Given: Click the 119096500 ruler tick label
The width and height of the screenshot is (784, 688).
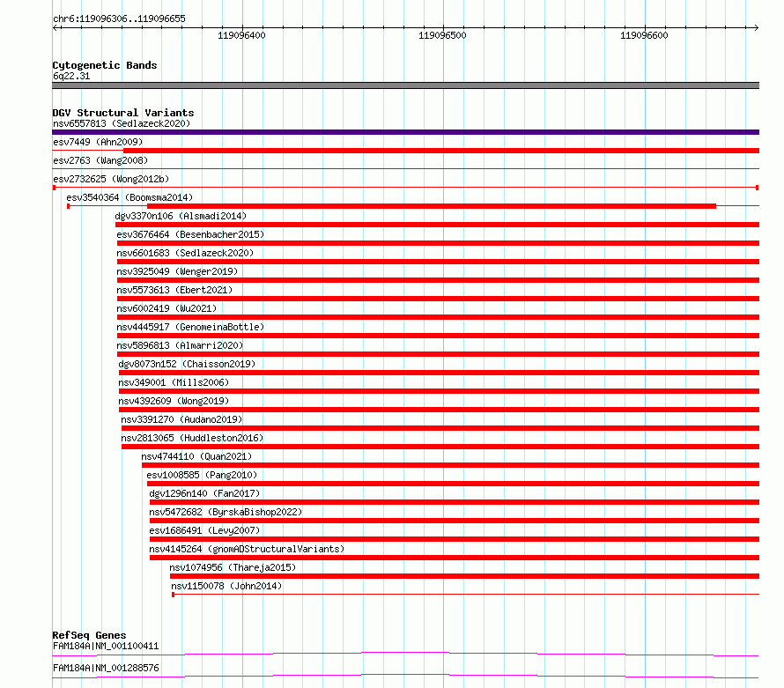Looking at the screenshot, I should pos(442,35).
